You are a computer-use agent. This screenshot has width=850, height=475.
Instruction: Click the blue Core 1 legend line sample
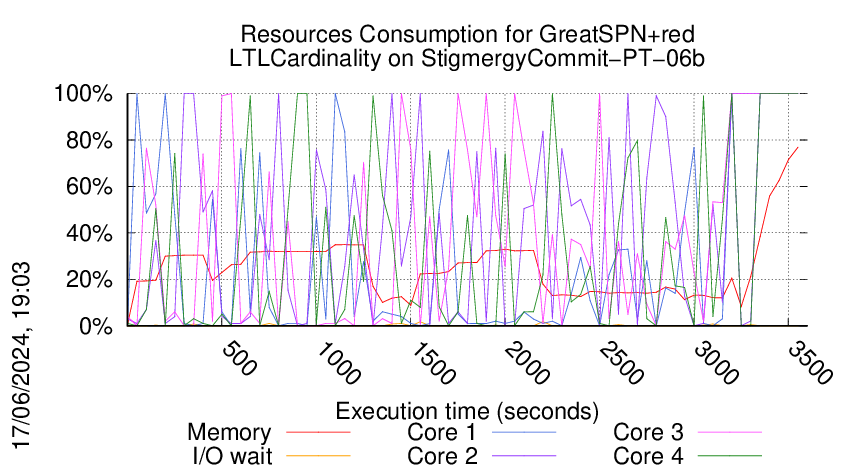(524, 433)
